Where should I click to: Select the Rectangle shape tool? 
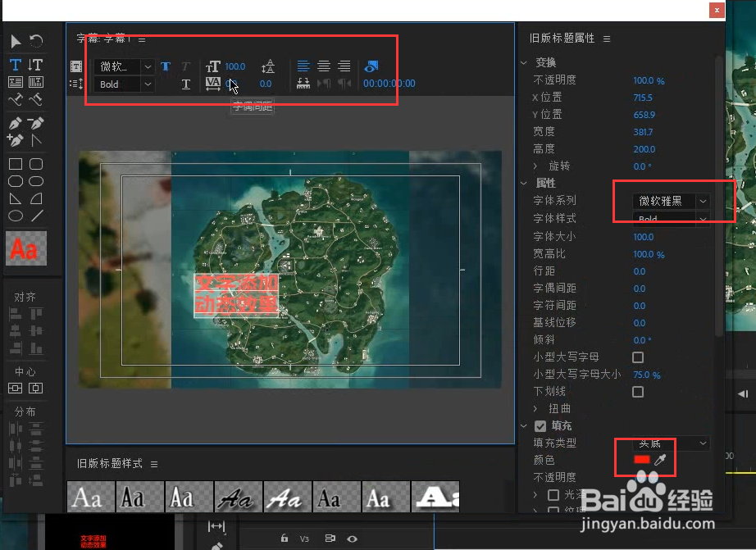click(16, 164)
